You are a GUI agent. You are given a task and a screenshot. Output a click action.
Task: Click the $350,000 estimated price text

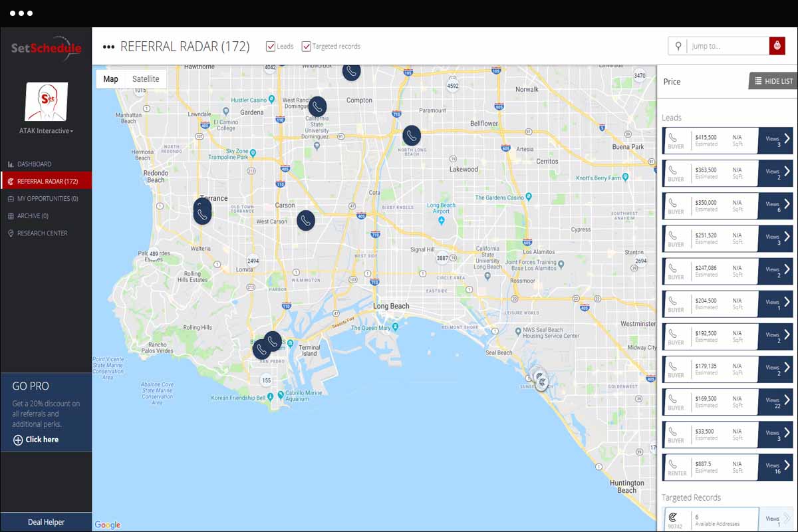pos(706,203)
